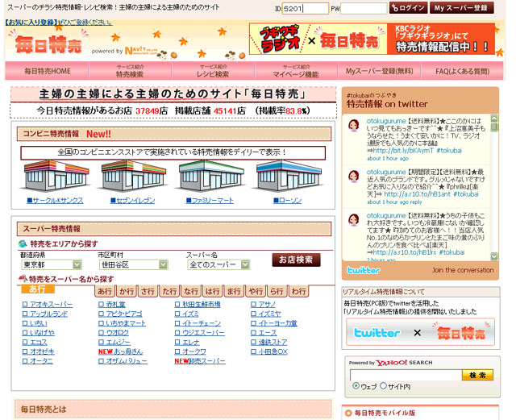
Task: Click the ログイン button
Action: pos(407,8)
